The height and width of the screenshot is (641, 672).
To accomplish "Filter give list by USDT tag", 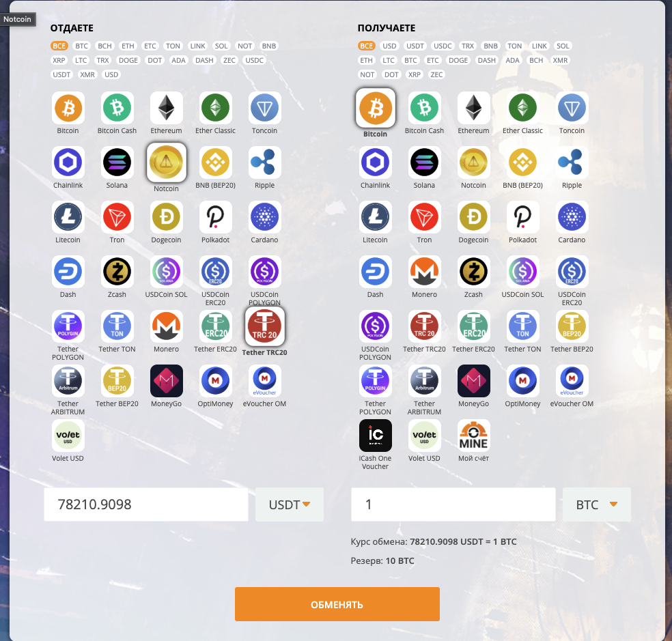I will (x=61, y=74).
